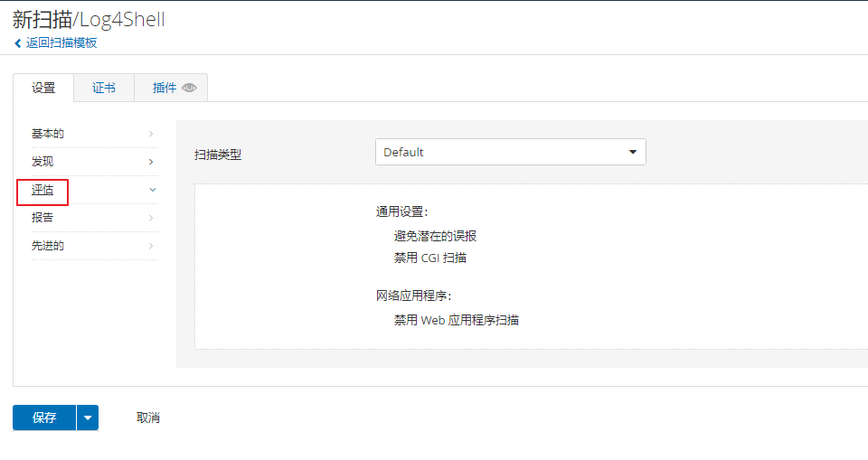Select 发现 in the settings sidebar
Screen dimensions: 868x460
[x=42, y=162]
